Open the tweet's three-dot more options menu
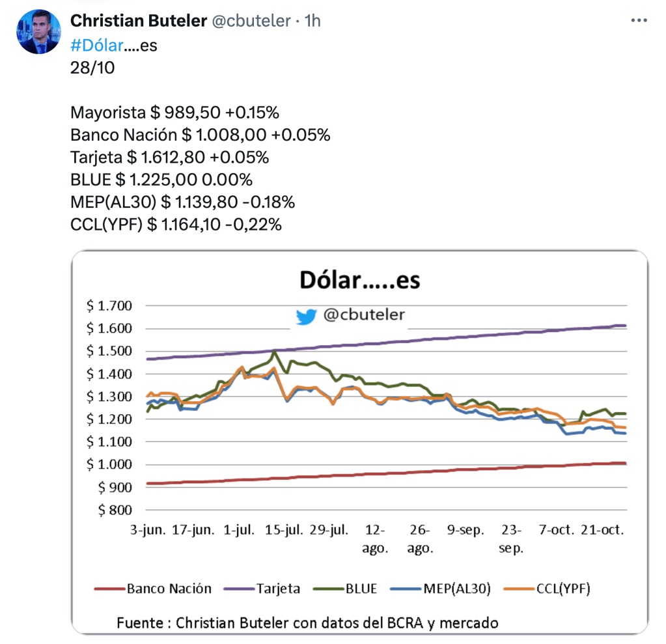Image resolution: width=666 pixels, height=644 pixels. (x=639, y=21)
